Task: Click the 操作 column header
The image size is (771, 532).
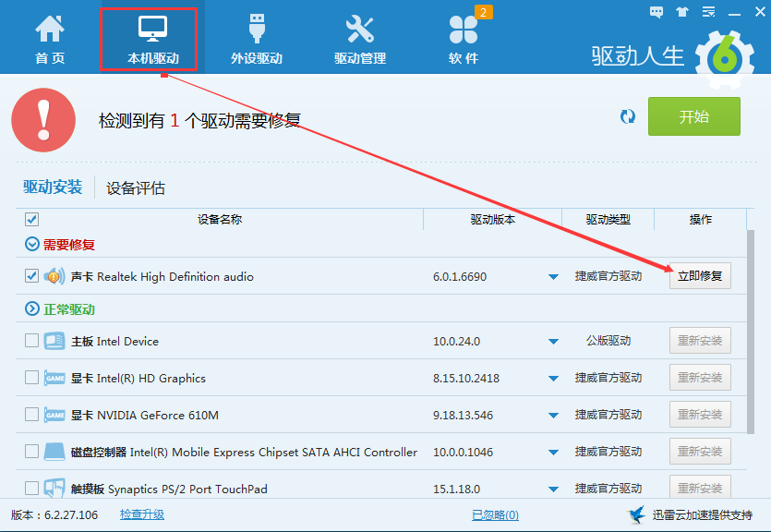Action: pos(701,219)
